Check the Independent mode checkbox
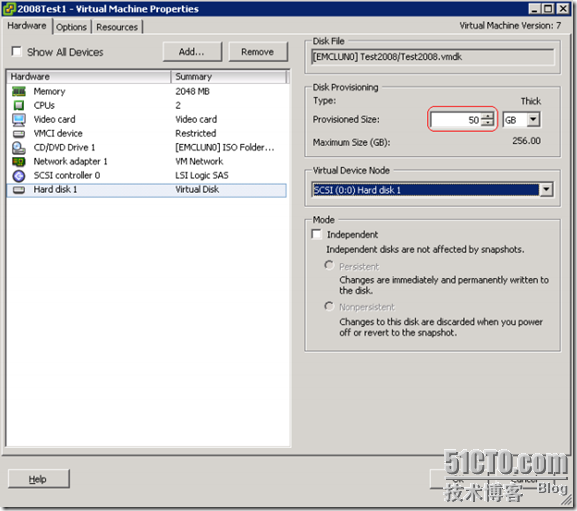The image size is (577, 511). tap(316, 234)
